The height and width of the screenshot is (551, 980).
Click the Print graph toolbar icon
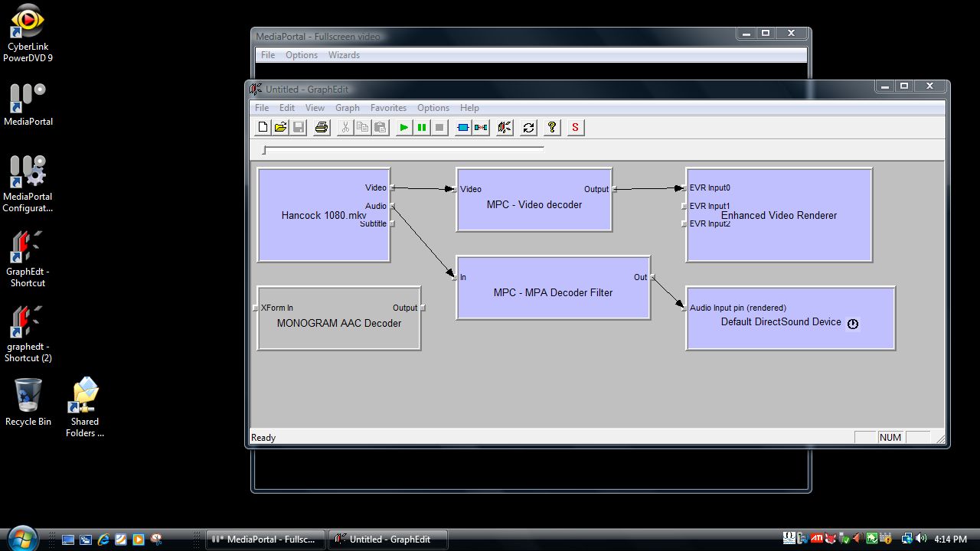click(x=322, y=128)
